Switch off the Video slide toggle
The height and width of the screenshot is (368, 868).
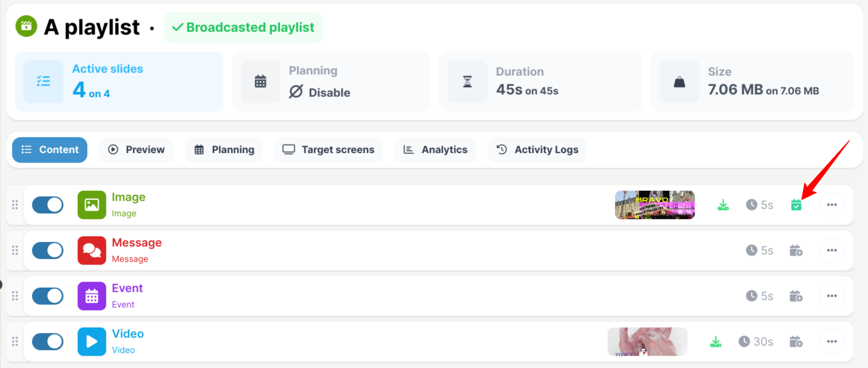coord(47,342)
